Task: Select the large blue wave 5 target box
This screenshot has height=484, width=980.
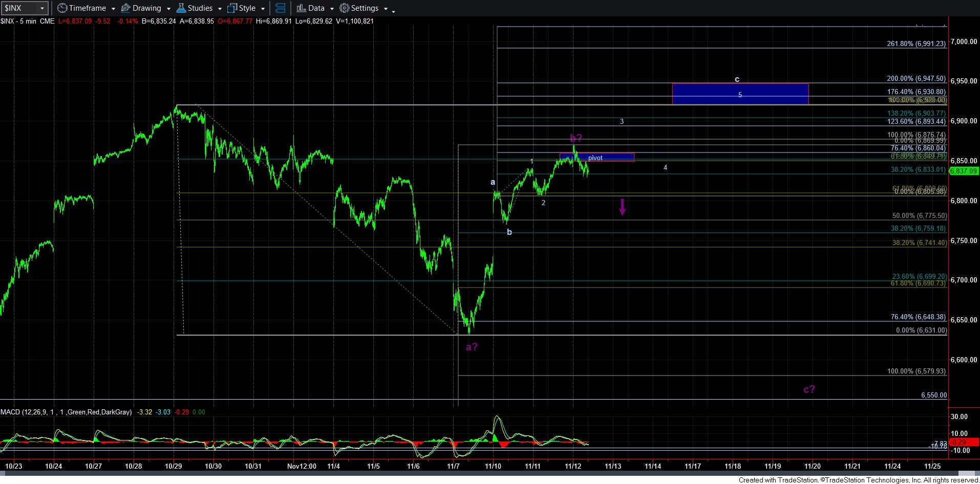Action: coord(740,94)
